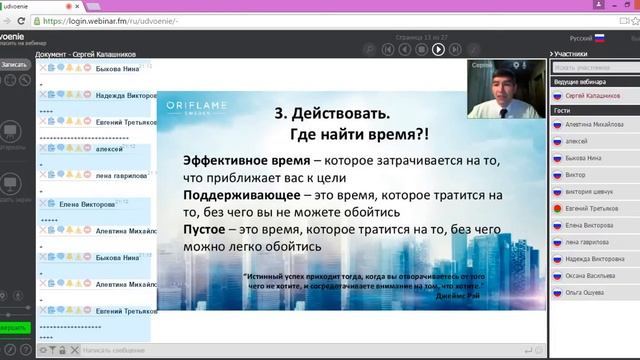Image resolution: width=640 pixels, height=360 pixels.
Task: Click dimmed magnifier icon left of slide controls
Action: click(x=369, y=50)
